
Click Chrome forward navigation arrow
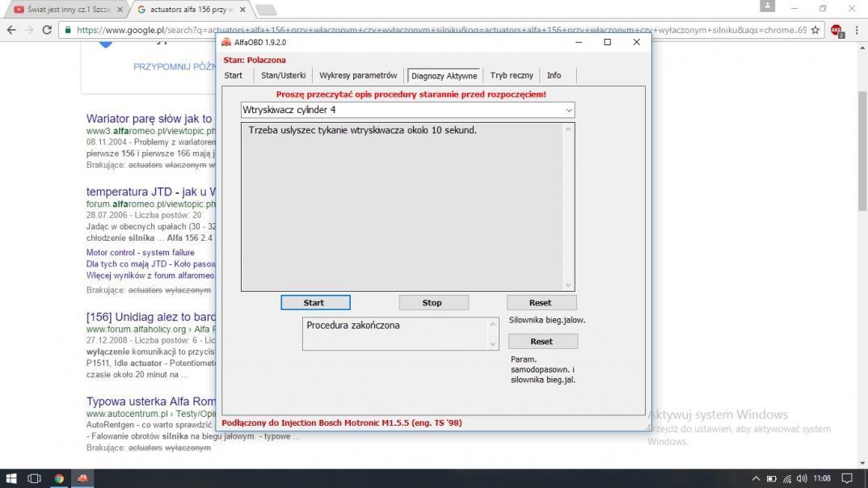point(29,30)
